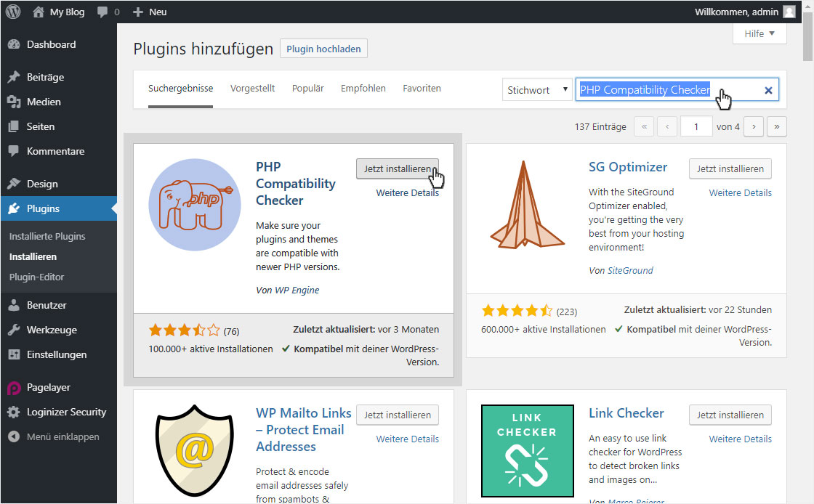Click the plus icon beside Neu
Image resolution: width=814 pixels, height=504 pixels.
click(137, 12)
